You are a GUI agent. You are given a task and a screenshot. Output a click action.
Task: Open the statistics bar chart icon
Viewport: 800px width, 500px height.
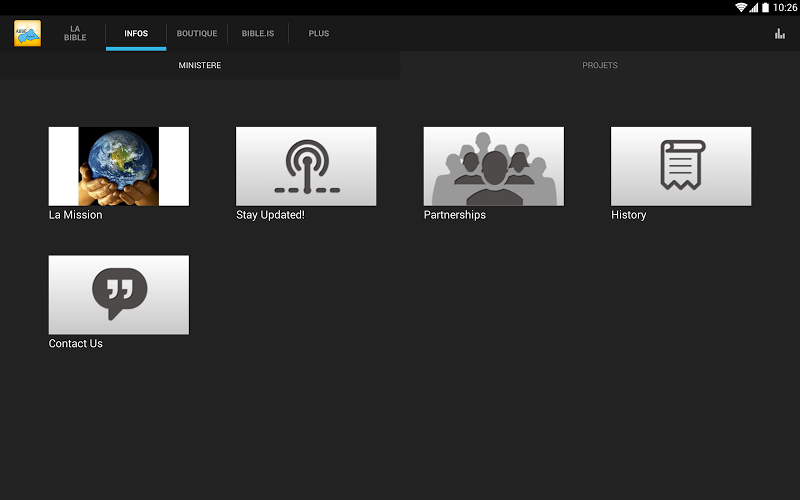tap(780, 34)
